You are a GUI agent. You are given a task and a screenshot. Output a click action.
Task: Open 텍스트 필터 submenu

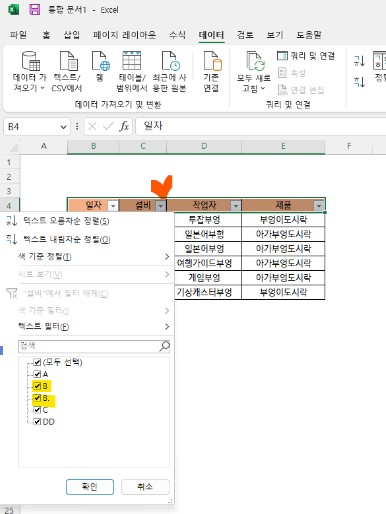(x=93, y=326)
